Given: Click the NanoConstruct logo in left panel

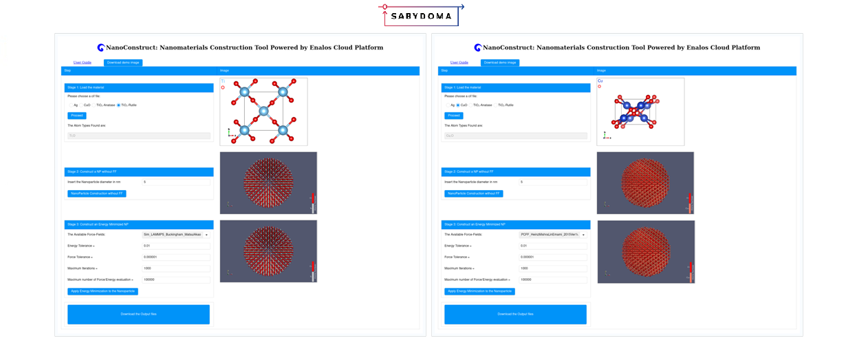Looking at the screenshot, I should pos(101,48).
